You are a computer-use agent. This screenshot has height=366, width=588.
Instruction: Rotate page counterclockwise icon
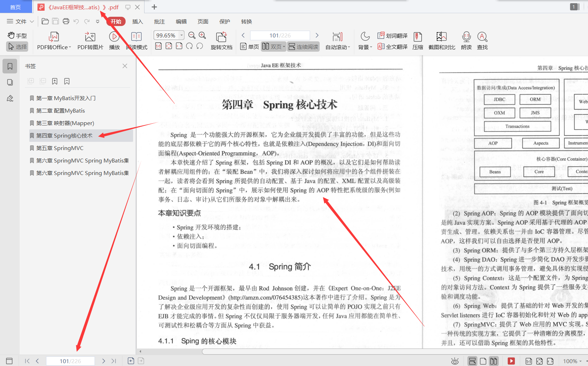tap(200, 46)
